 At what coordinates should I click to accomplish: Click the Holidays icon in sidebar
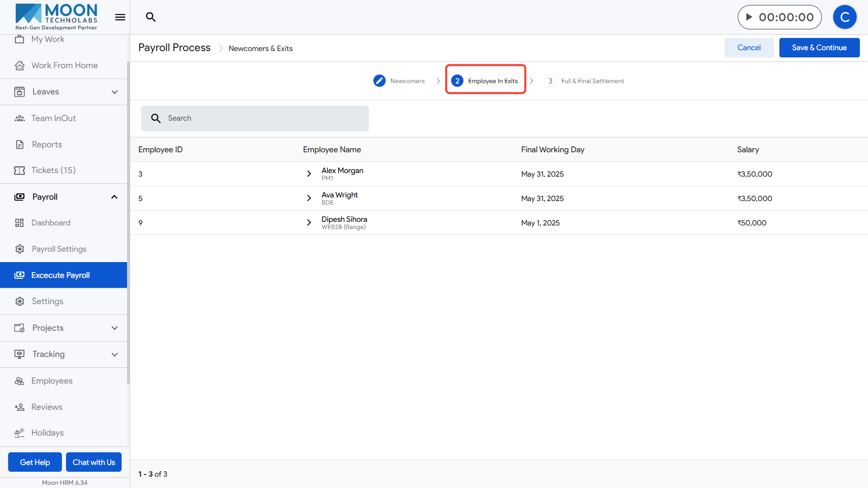pos(19,433)
